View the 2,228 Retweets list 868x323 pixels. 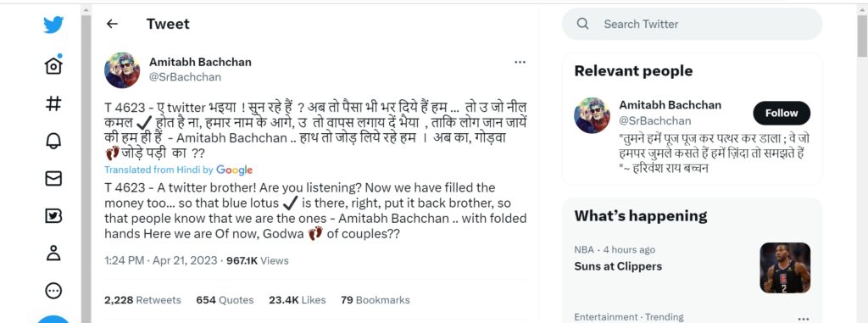[x=142, y=300]
